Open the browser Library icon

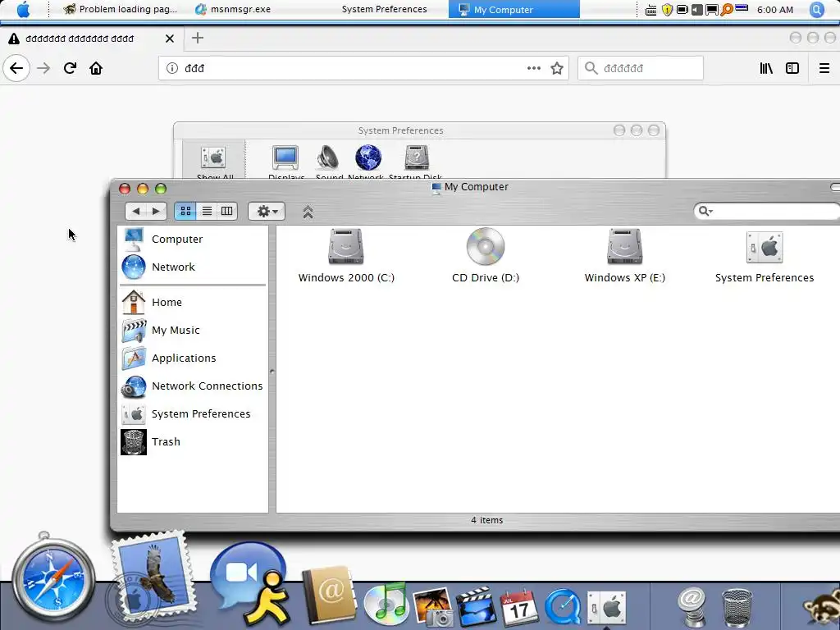click(766, 68)
